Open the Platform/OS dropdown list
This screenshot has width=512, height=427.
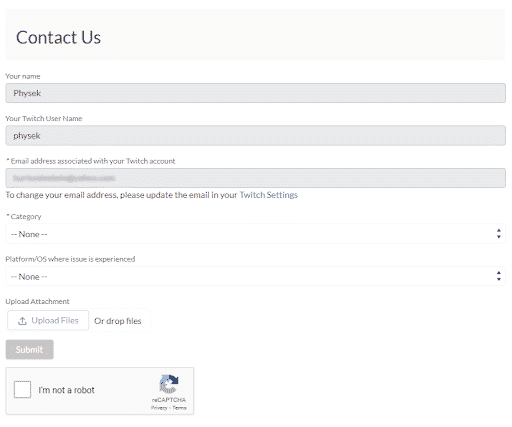[x=255, y=276]
